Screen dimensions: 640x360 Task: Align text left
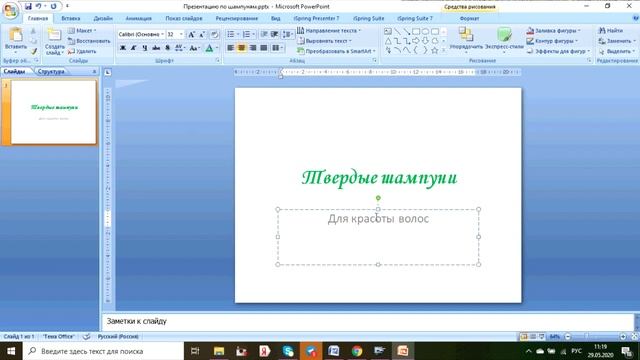tap(231, 48)
